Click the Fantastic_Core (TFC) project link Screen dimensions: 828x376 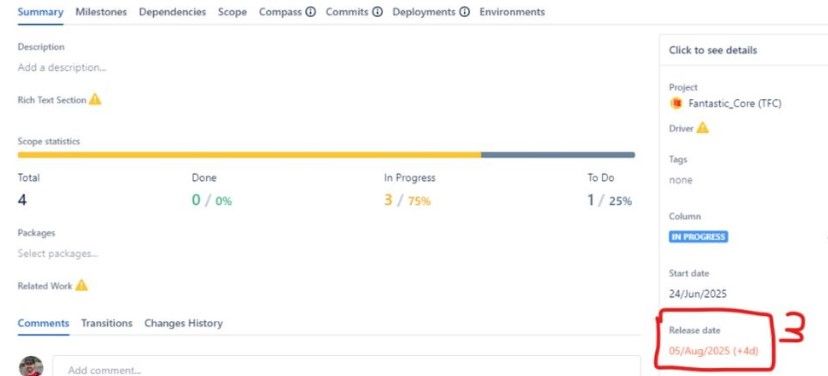click(735, 103)
